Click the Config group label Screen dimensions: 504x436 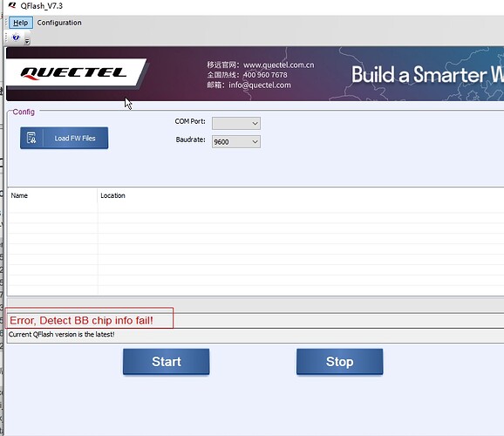[24, 112]
